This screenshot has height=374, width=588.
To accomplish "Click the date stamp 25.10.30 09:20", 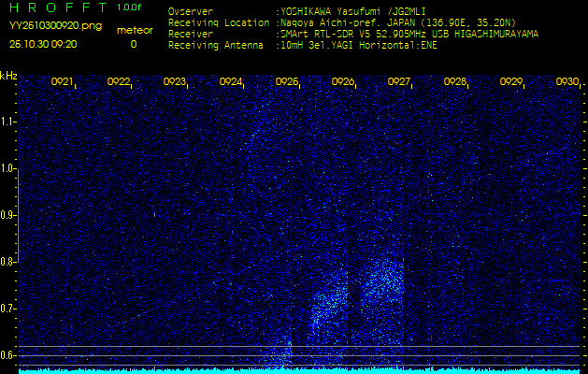I will (43, 44).
